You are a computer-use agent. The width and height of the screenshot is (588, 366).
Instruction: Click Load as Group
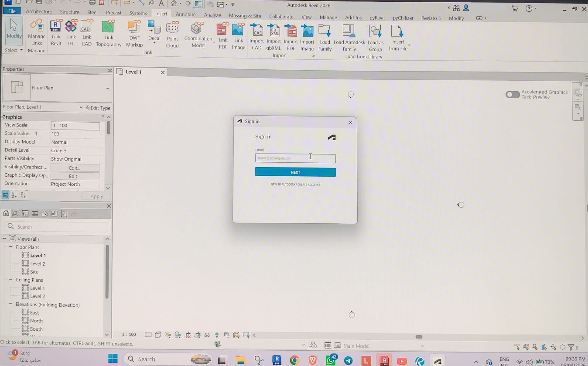(x=376, y=37)
